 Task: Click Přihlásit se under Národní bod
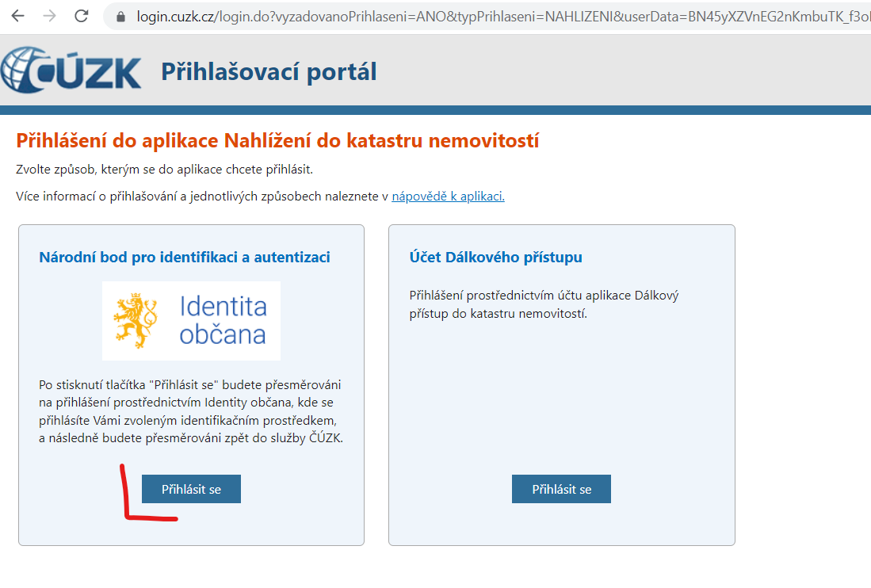click(191, 489)
